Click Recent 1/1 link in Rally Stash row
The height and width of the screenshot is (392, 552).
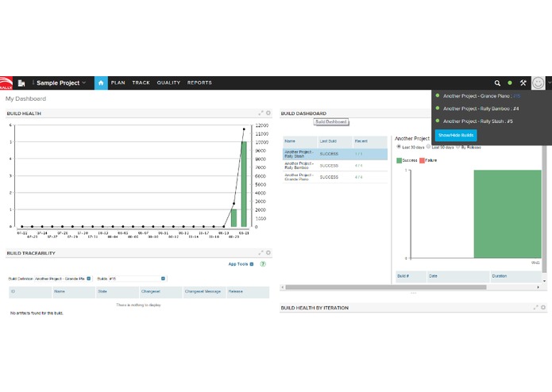[358, 154]
